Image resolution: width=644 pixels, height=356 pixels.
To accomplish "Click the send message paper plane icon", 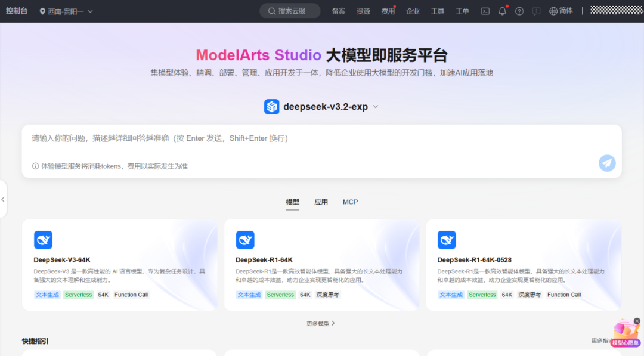I will click(606, 163).
